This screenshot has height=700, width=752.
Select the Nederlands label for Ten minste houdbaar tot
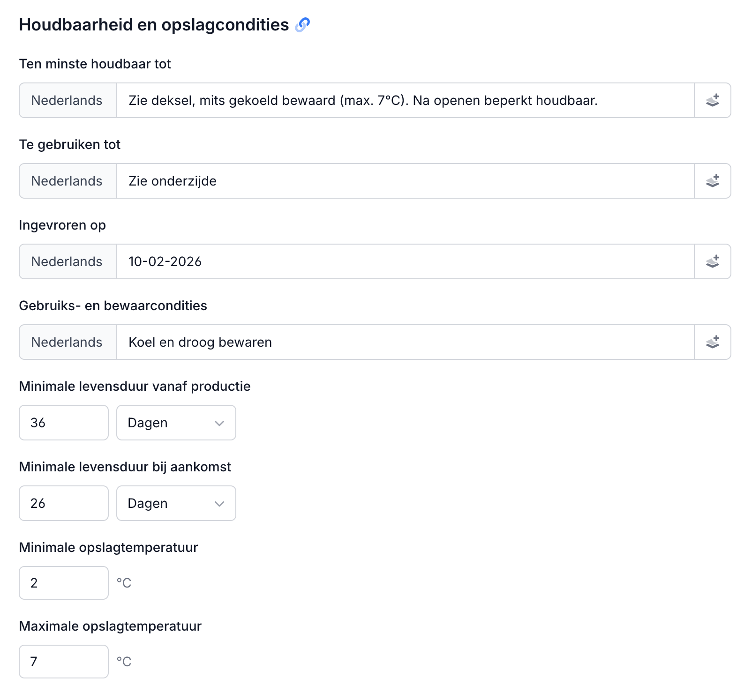[x=67, y=100]
